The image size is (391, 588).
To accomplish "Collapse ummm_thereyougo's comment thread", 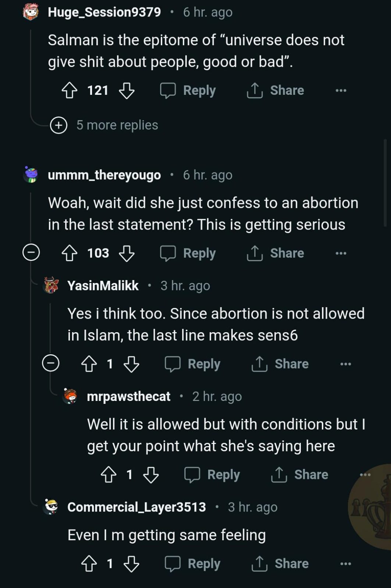I will 31,253.
